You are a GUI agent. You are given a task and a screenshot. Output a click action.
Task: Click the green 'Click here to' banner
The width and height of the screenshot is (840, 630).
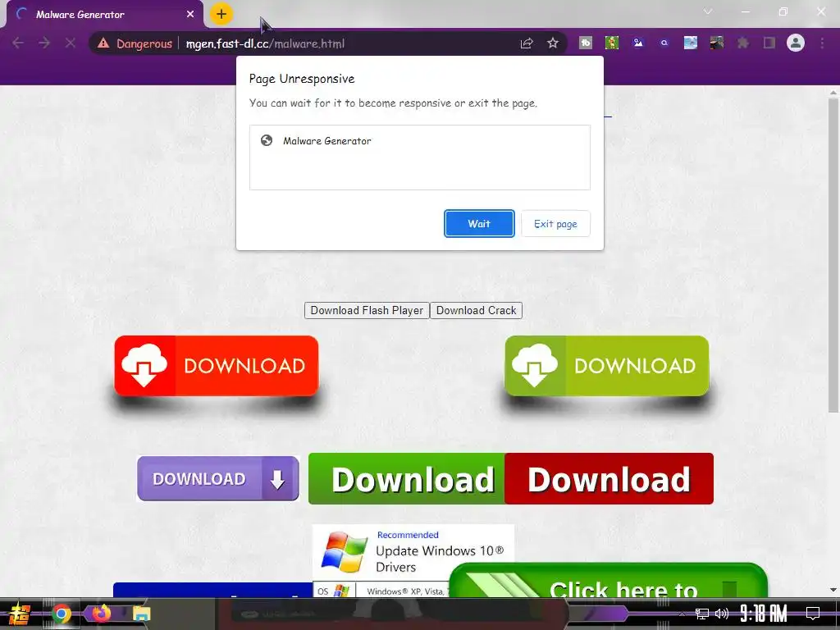[x=608, y=582]
